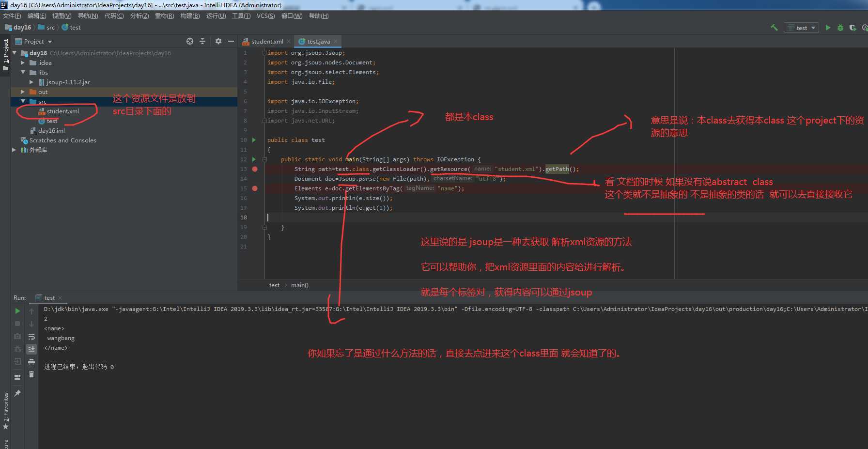This screenshot has height=449, width=868.
Task: Clear console with the trash icon
Action: [31, 374]
